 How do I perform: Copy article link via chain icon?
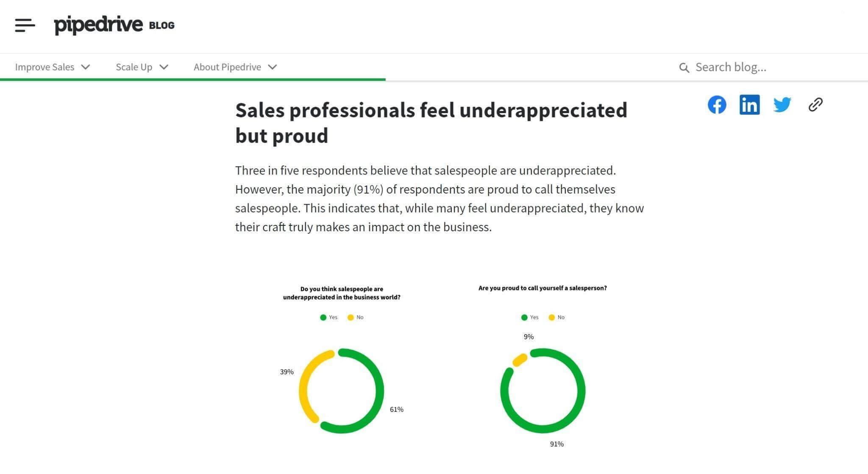[x=815, y=105]
